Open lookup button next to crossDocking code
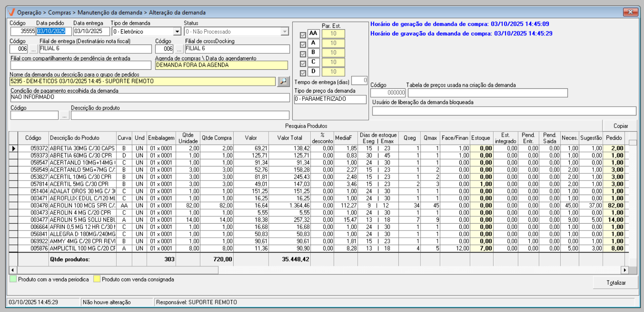This screenshot has height=312, width=644. point(179,49)
